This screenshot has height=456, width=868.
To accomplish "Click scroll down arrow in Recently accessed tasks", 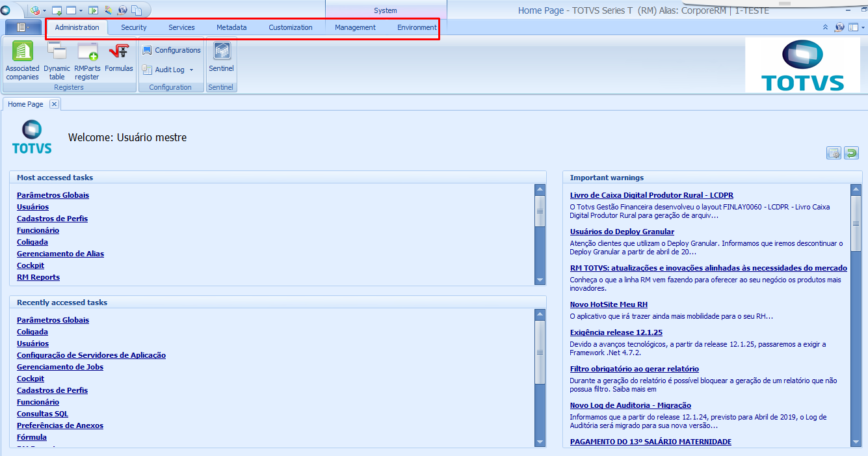I will [540, 442].
